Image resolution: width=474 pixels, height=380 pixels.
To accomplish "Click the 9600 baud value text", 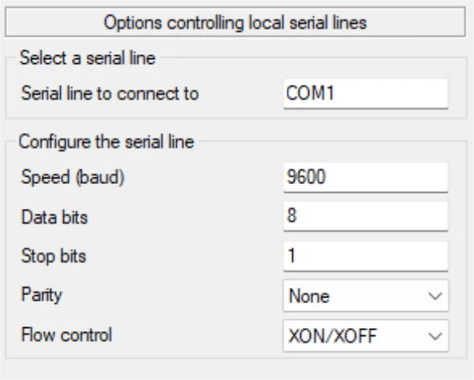I will [x=306, y=177].
